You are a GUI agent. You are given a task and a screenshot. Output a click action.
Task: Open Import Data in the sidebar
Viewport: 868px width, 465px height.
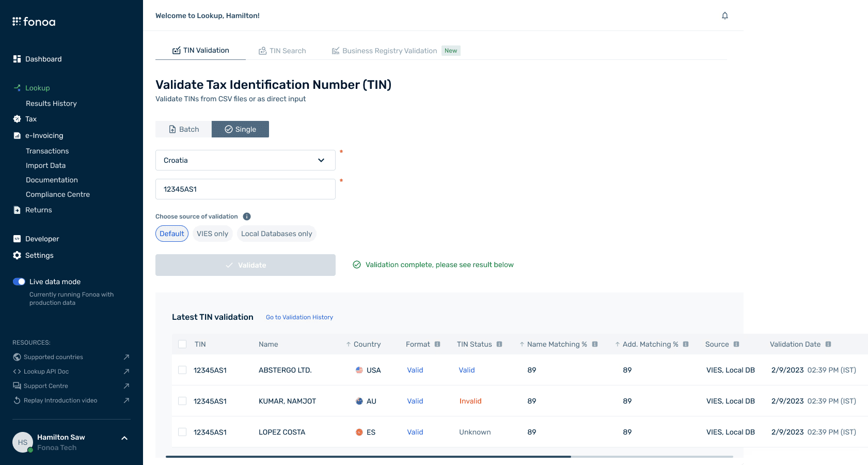45,165
